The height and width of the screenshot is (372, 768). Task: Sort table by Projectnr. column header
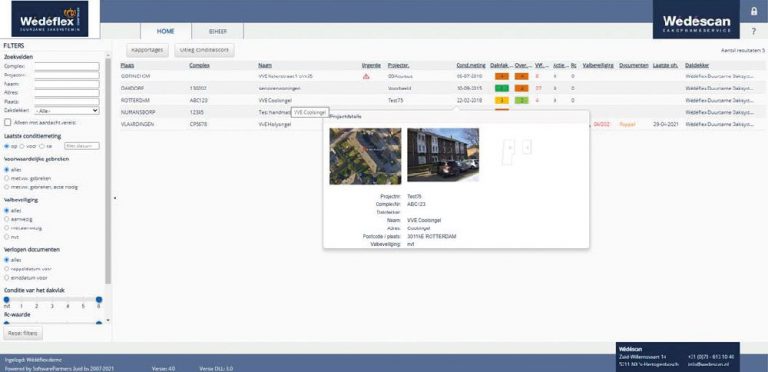[398, 65]
